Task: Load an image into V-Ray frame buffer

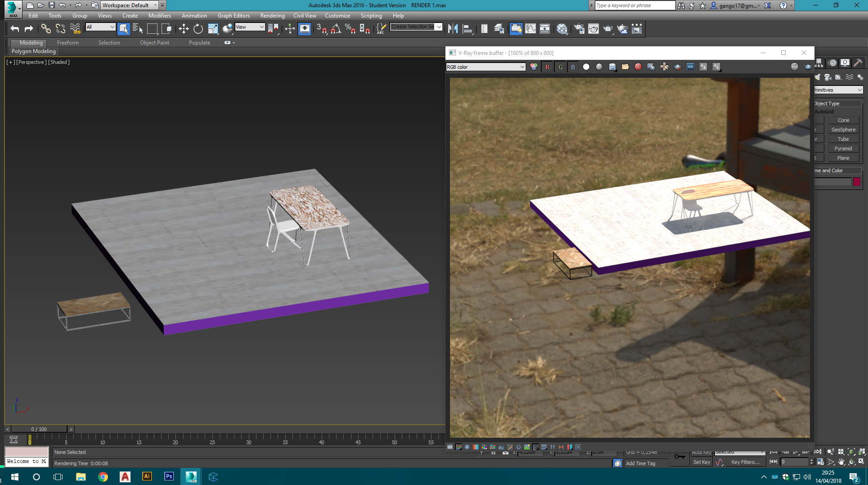Action: [625, 67]
